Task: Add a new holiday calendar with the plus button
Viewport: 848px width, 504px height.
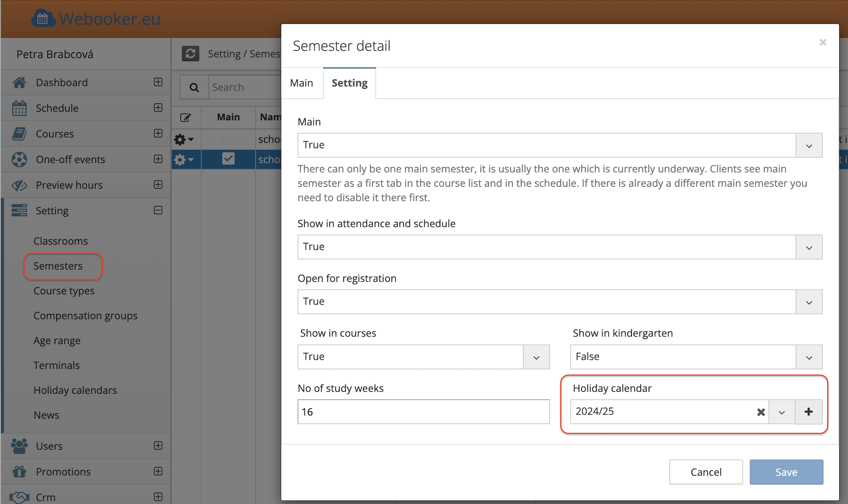Action: [x=808, y=412]
